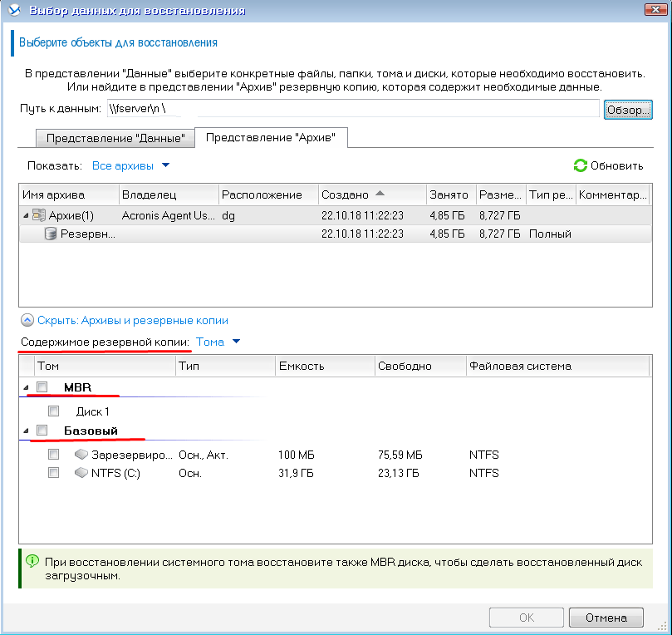Tick the NTFS (C:) volume checkbox

pyautogui.click(x=53, y=473)
